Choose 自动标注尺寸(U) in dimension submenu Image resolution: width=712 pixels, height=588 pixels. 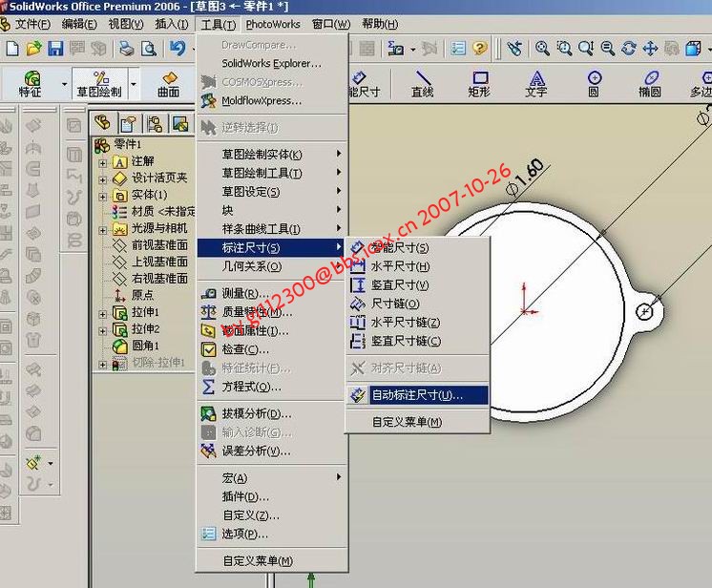click(x=418, y=395)
